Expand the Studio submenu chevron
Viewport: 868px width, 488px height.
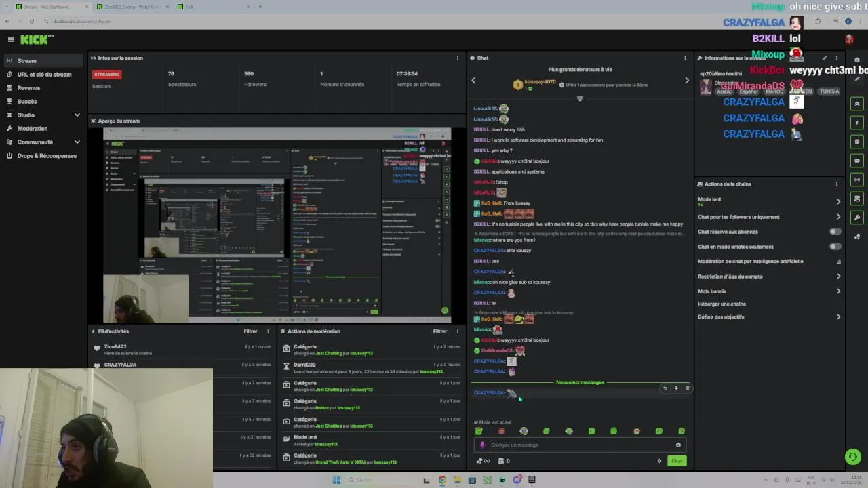point(77,115)
